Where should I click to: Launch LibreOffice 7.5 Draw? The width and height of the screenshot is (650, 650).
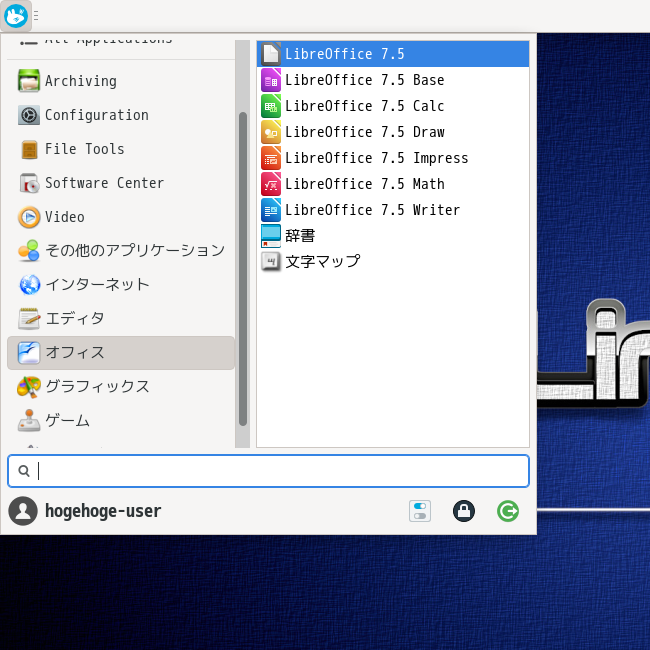point(393,132)
